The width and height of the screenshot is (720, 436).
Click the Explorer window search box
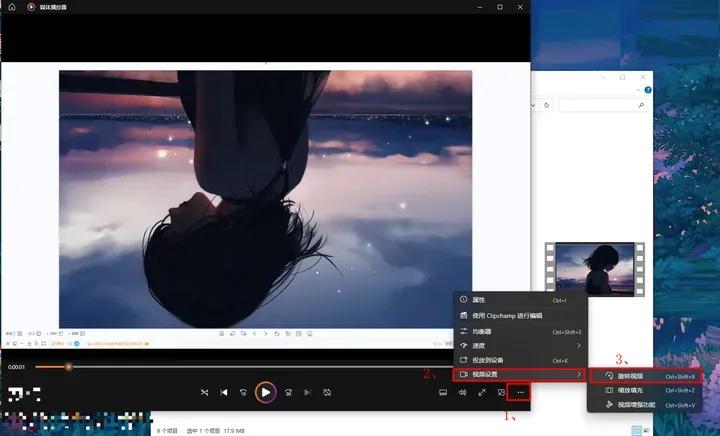[x=602, y=106]
